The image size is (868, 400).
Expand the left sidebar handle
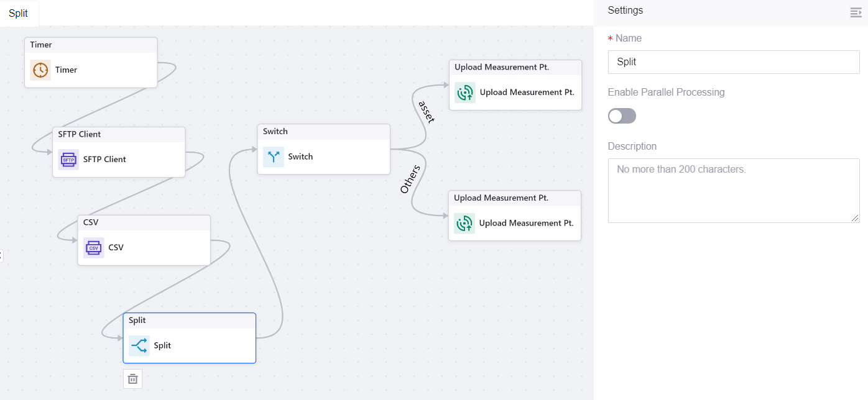point(1,255)
